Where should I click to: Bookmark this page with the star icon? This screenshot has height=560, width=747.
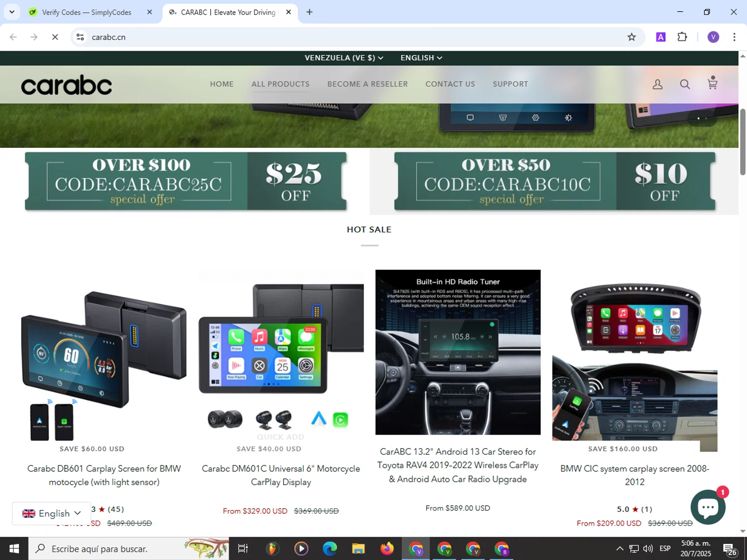631,37
